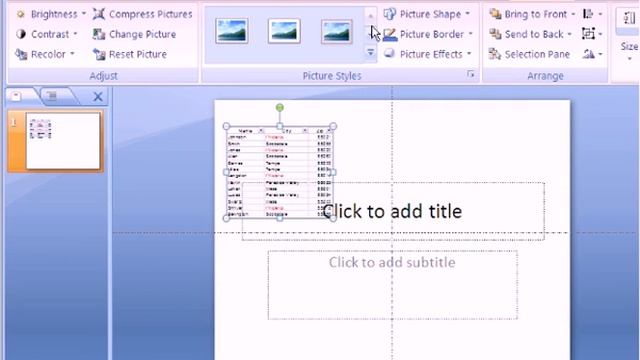Apply the third picture style thumbnail
640x360 pixels.
(x=336, y=31)
